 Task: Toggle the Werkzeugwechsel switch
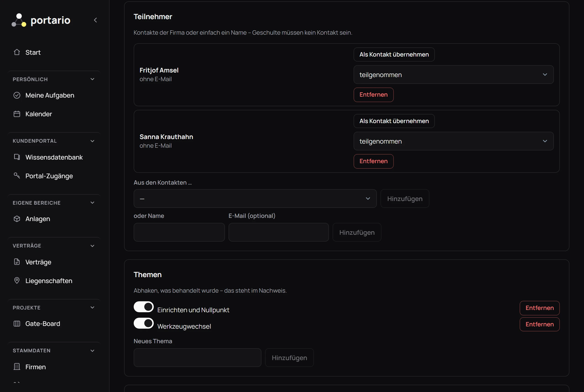[x=144, y=323]
